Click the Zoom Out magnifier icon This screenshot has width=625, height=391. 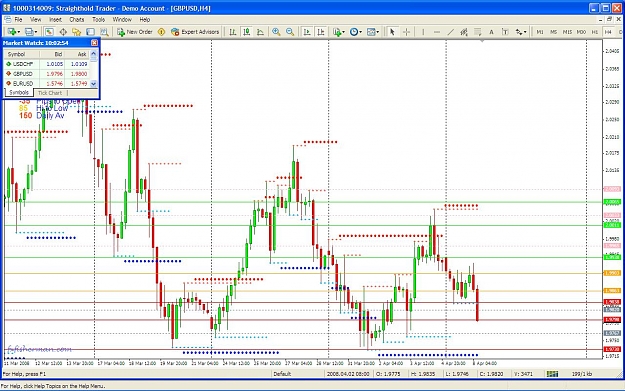point(290,32)
